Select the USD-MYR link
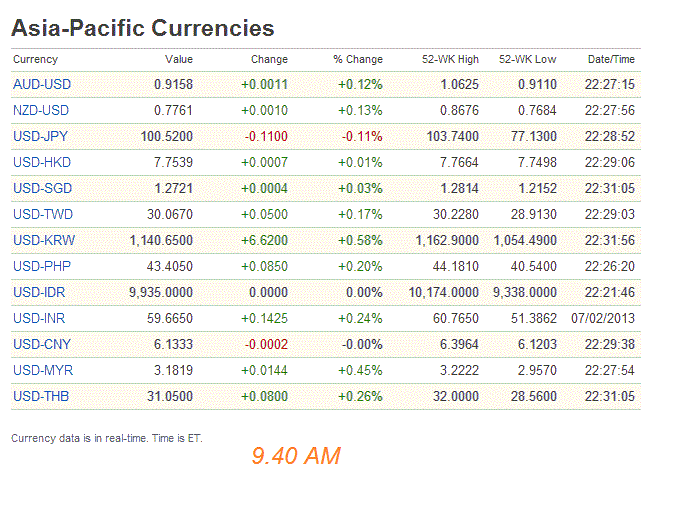Screen dimensions: 697x509 43,370
